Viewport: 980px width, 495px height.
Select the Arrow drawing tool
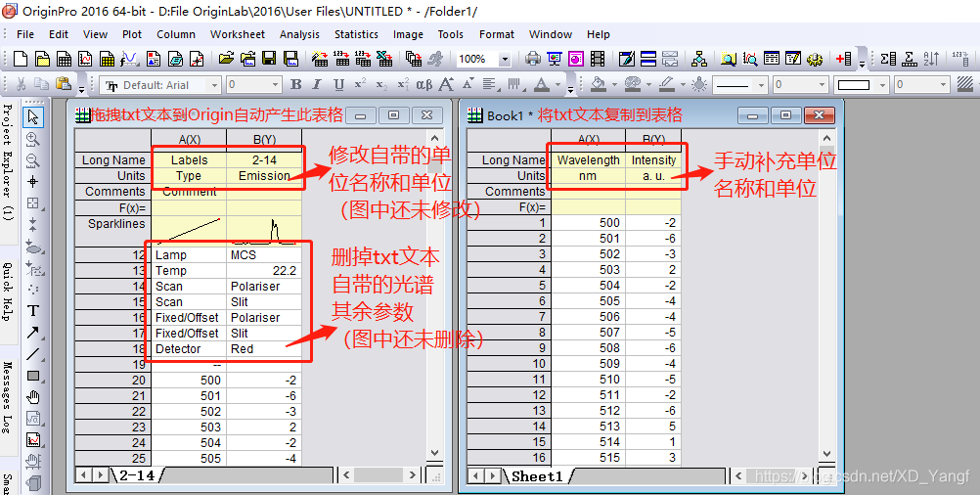coord(33,333)
